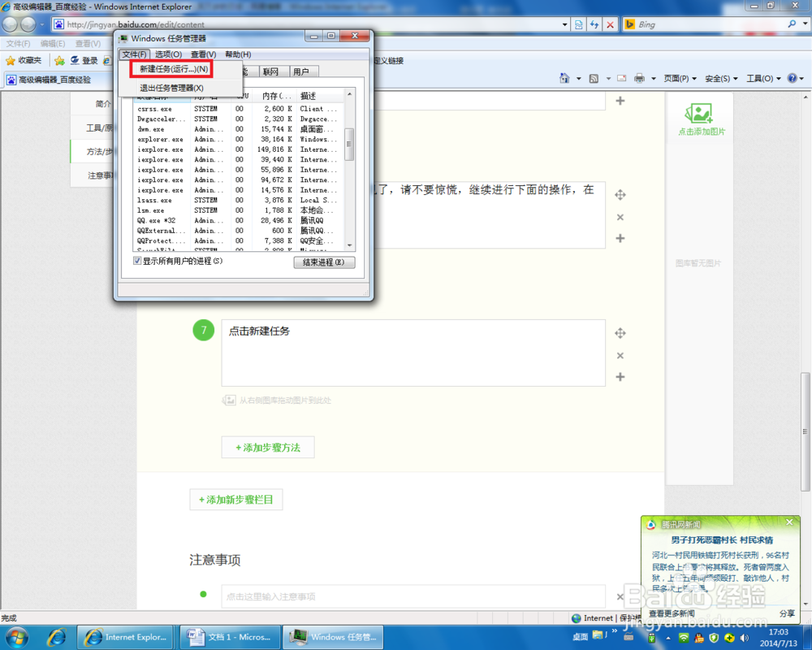Click the +添加步骤方法 button
This screenshot has width=812, height=650.
(268, 448)
